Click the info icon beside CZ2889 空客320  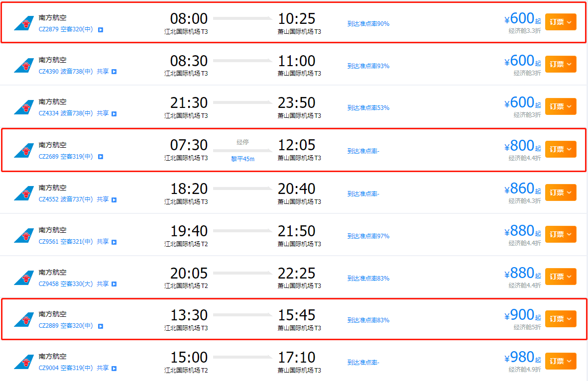pos(101,326)
